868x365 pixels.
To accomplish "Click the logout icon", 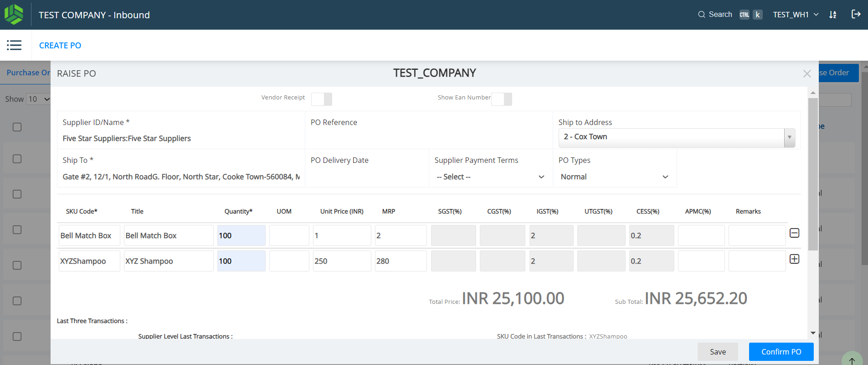I will (x=856, y=14).
